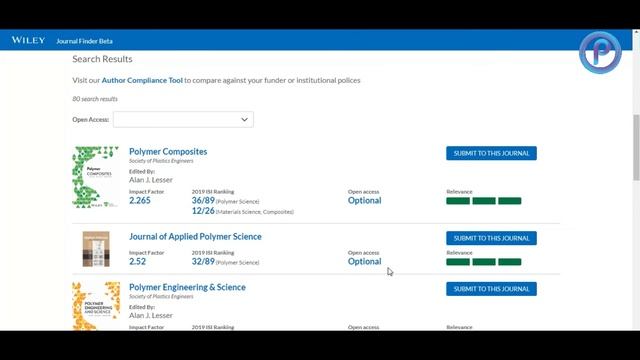Open the Polymer Composites journal title
Image resolution: width=640 pixels, height=360 pixels.
tap(168, 151)
